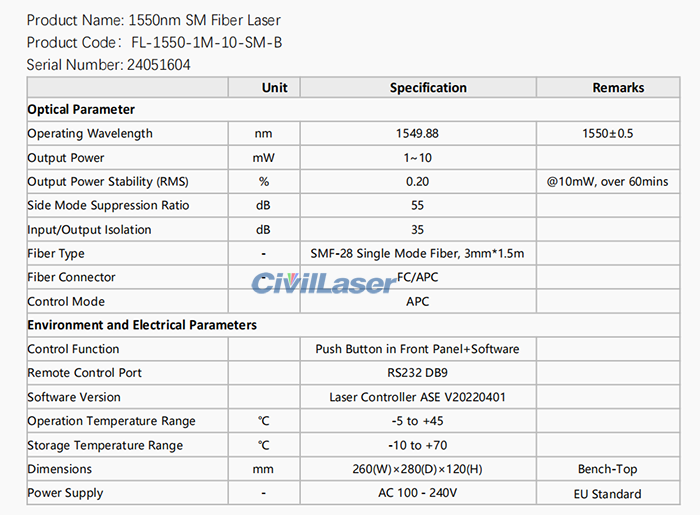Click Environment and Electrical Parameters heading
The height and width of the screenshot is (515, 700).
tap(142, 325)
